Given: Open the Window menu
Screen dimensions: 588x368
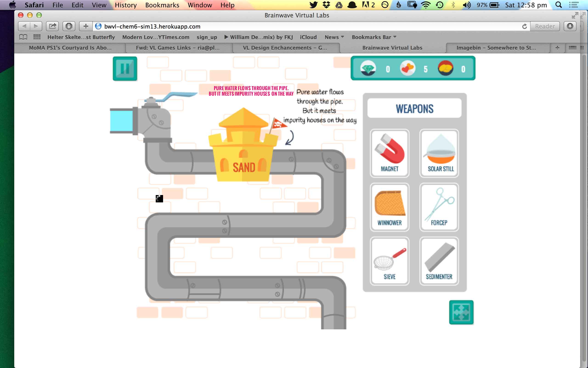Looking at the screenshot, I should tap(200, 5).
